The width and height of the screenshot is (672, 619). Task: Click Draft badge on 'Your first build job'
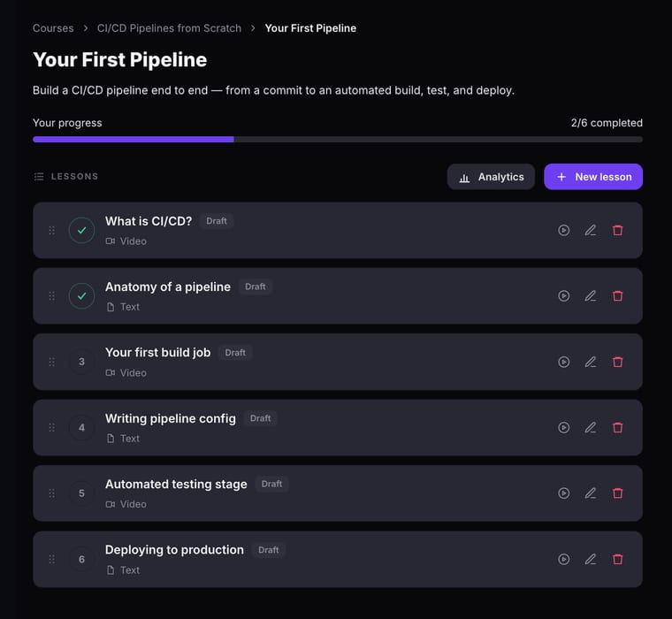click(235, 353)
